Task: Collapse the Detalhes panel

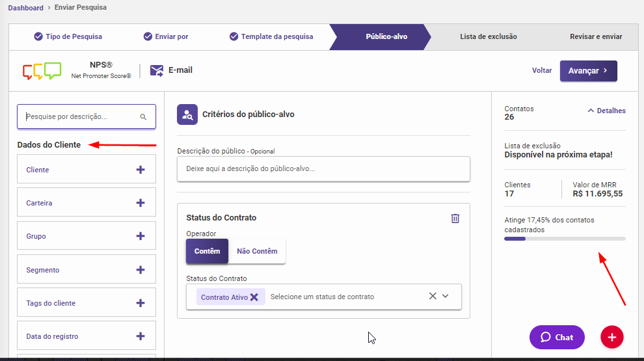Action: click(x=606, y=111)
